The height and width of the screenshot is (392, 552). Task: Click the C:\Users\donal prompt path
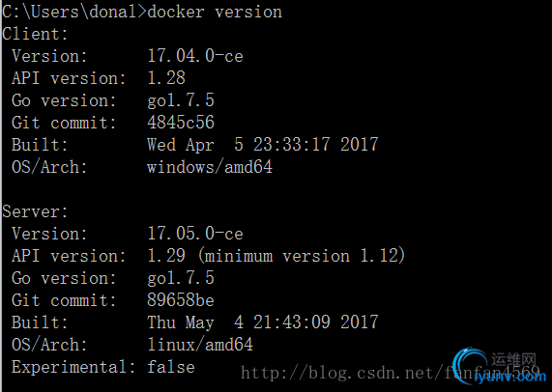coord(70,12)
